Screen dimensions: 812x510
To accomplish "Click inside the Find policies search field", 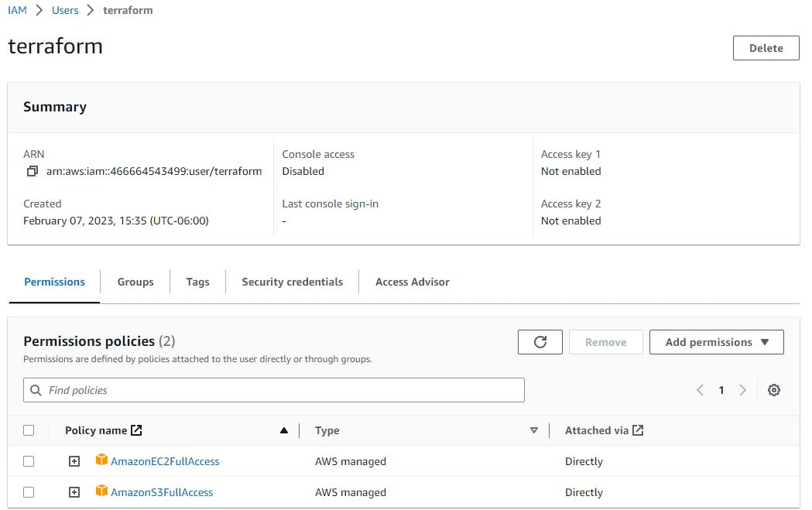I will point(232,390).
